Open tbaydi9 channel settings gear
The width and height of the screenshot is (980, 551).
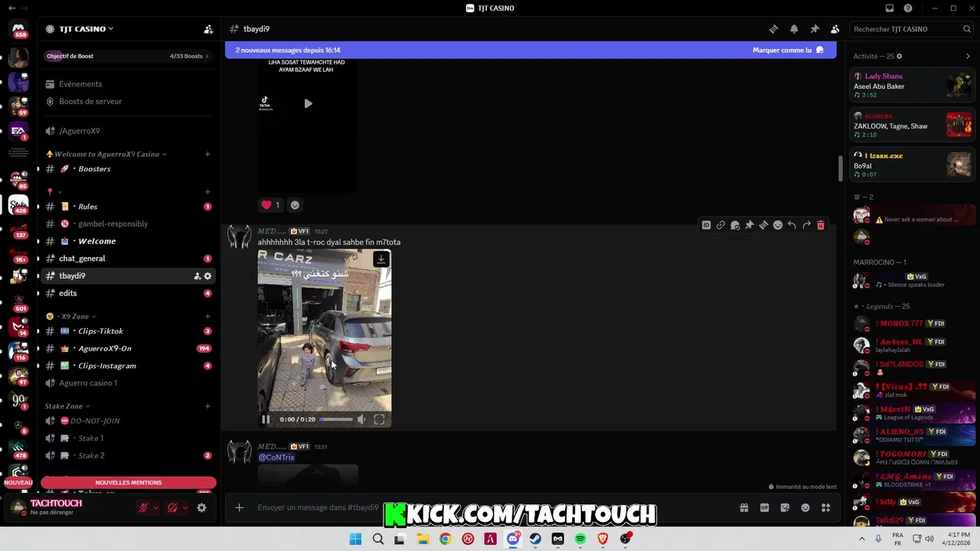click(207, 276)
